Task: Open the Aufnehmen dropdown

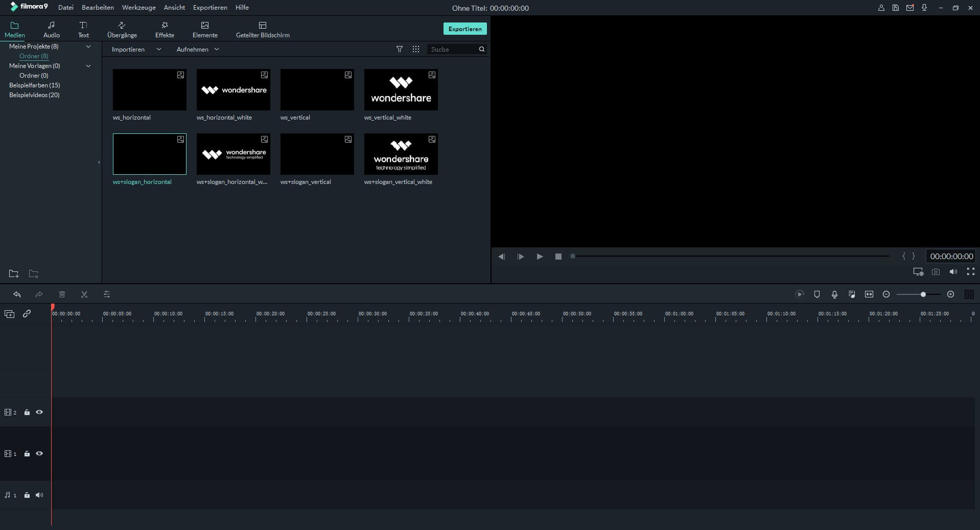Action: (x=198, y=49)
